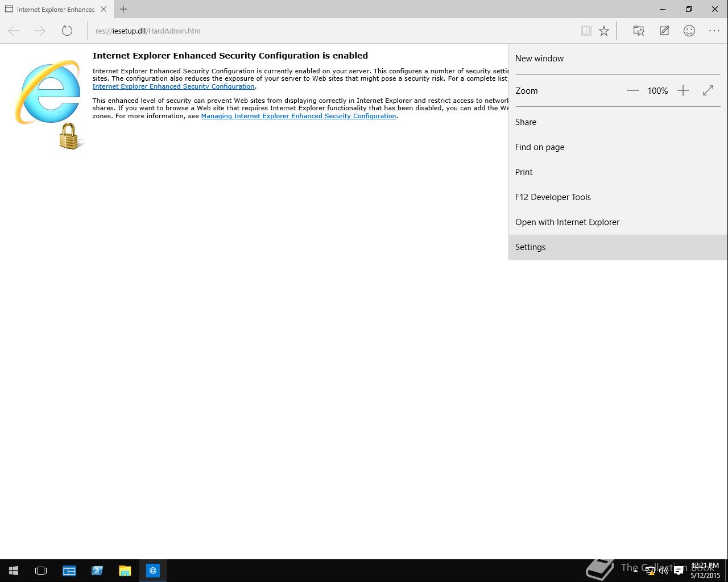
Task: Click the 100% zoom level value
Action: point(657,90)
